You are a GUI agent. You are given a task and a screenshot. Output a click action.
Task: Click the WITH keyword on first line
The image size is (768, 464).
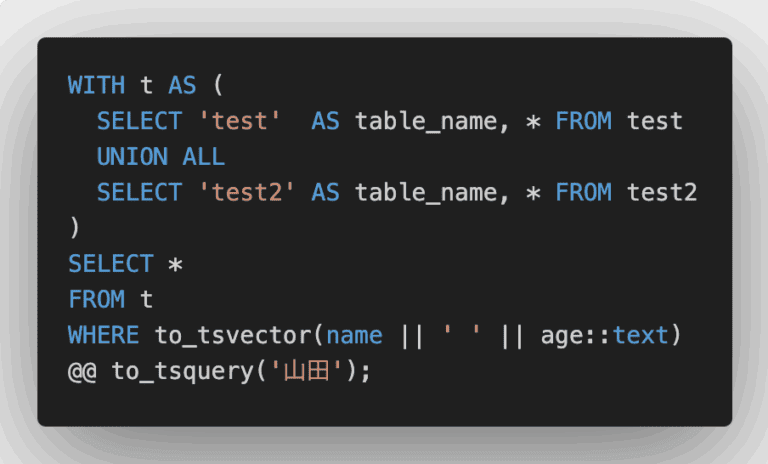pyautogui.click(x=96, y=85)
